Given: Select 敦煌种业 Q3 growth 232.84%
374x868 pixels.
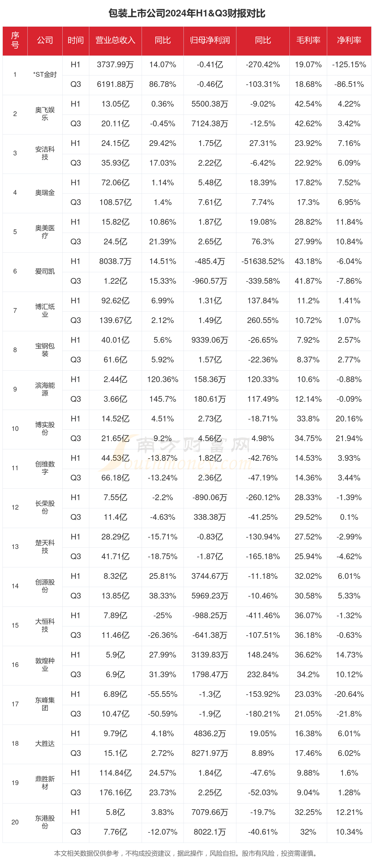Looking at the screenshot, I should coord(263,674).
